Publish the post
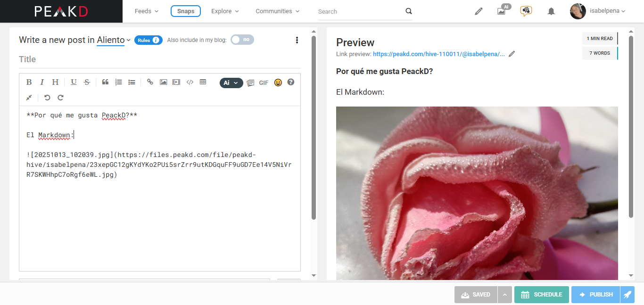This screenshot has width=644, height=305. click(x=596, y=295)
